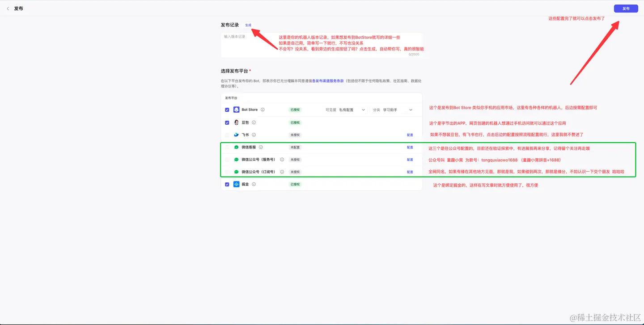Viewport: 644px width, 325px height.
Task: Click the 微信公众号（订阅号）WeChat icon
Action: coord(237,172)
